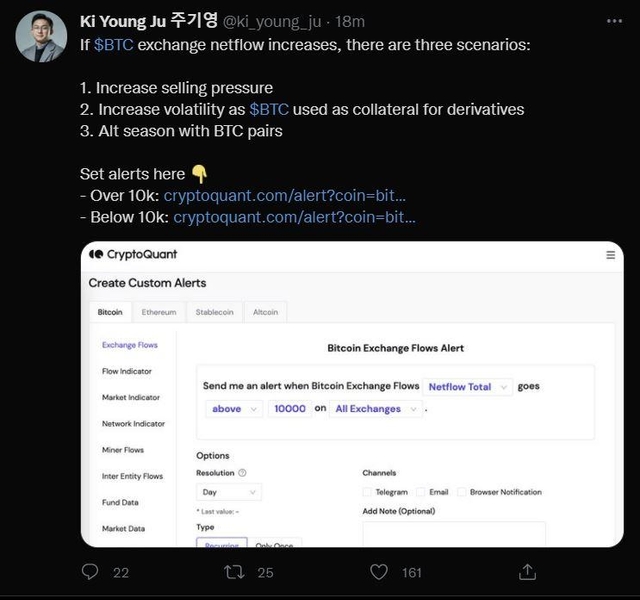Click the Resolution help question mark icon
The height and width of the screenshot is (600, 640).
(243, 473)
